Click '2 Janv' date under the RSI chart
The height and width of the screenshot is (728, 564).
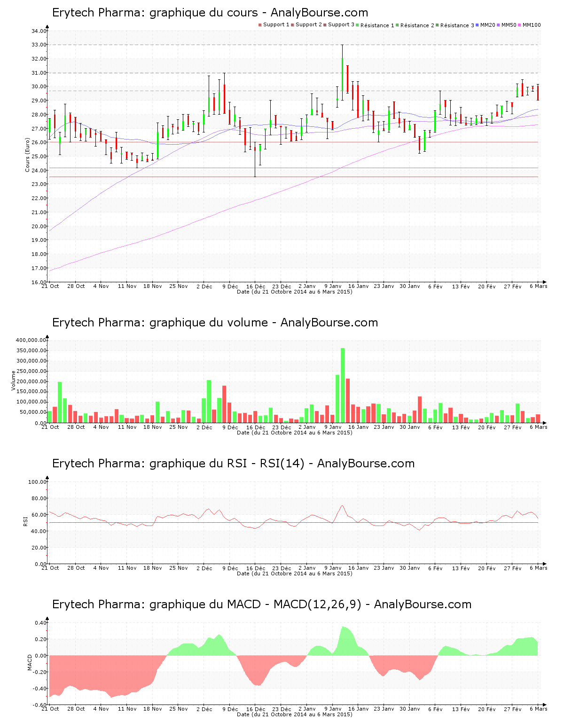[x=307, y=568]
